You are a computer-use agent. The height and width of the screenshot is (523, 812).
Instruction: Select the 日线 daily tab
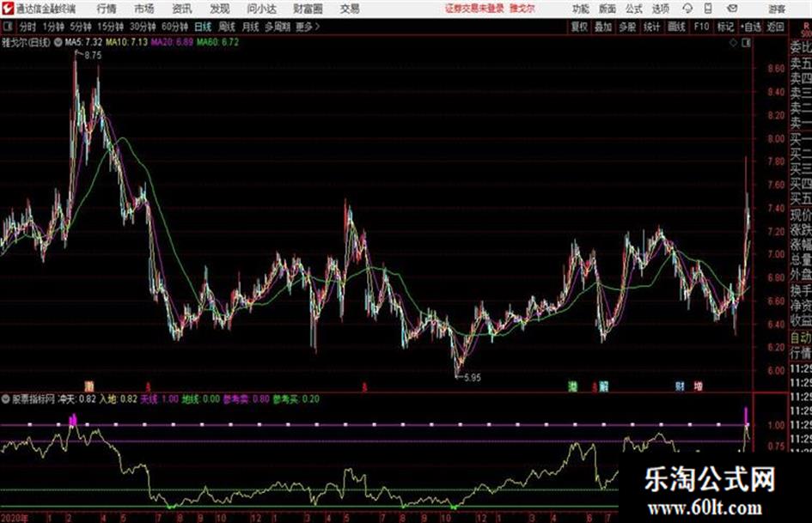coord(203,27)
